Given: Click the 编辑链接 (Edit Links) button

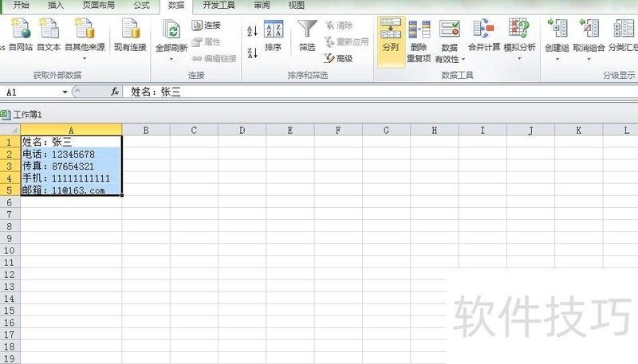Looking at the screenshot, I should tap(214, 58).
